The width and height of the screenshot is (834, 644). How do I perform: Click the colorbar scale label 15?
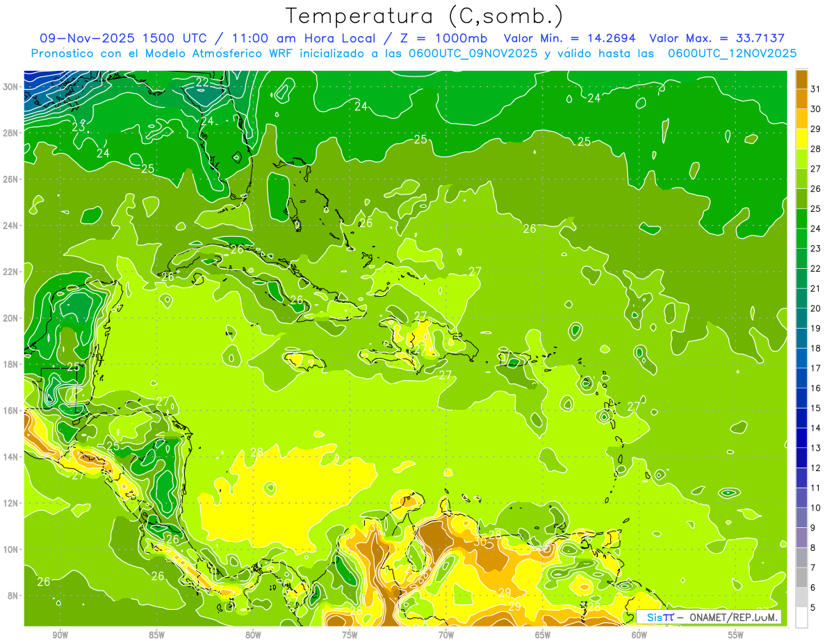coord(816,408)
